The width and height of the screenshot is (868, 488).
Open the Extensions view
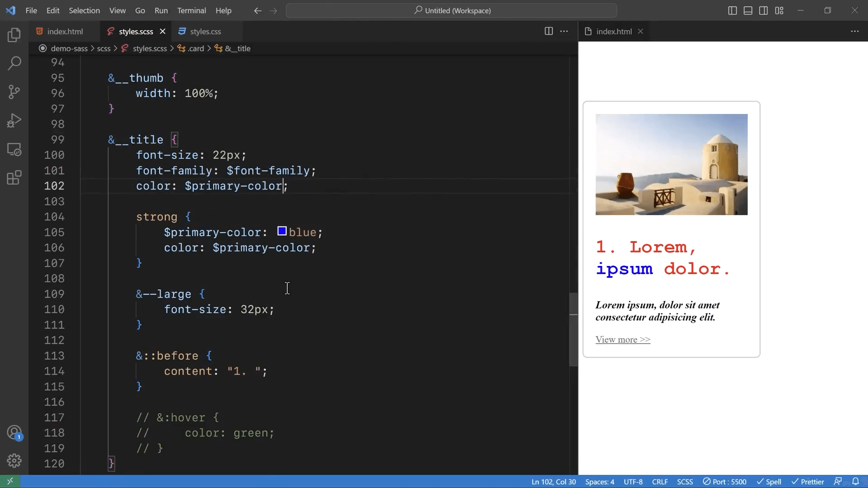[14, 178]
